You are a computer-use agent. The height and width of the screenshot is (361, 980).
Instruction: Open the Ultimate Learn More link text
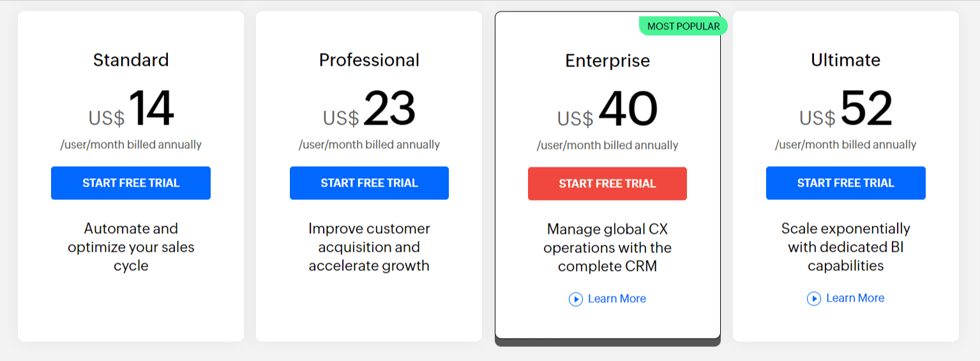pyautogui.click(x=856, y=298)
